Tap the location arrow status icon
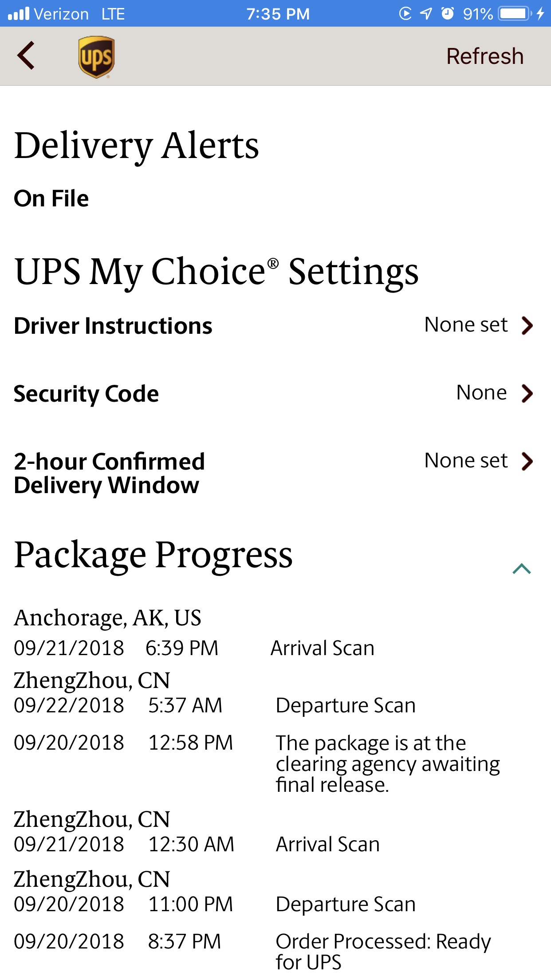Viewport: 551px width, 980px height. click(426, 14)
